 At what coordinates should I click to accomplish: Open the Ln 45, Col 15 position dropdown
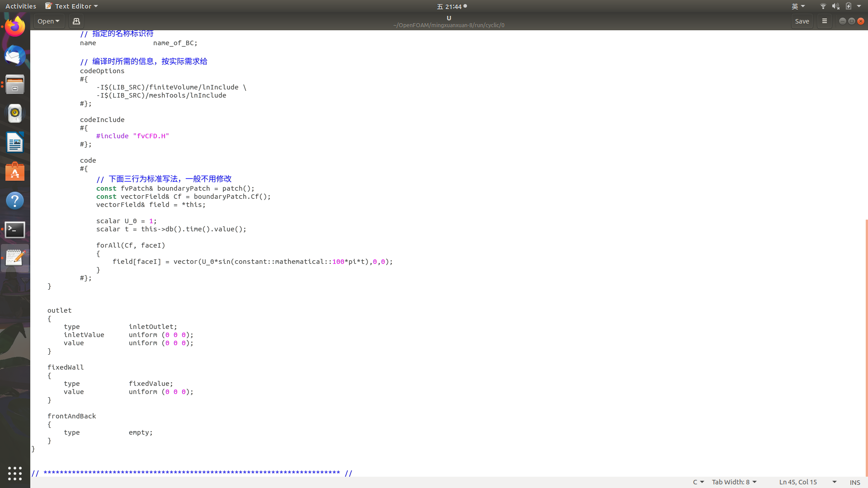(x=807, y=482)
